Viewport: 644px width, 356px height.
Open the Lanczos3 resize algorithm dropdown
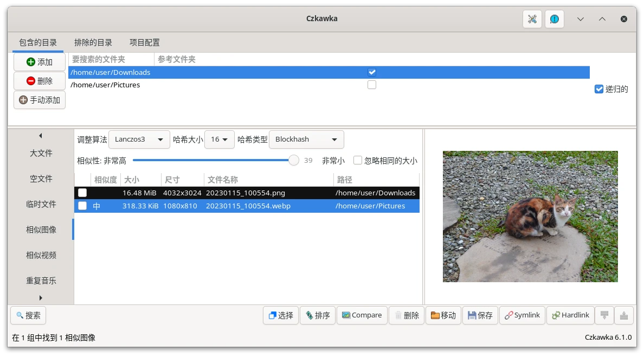(139, 139)
